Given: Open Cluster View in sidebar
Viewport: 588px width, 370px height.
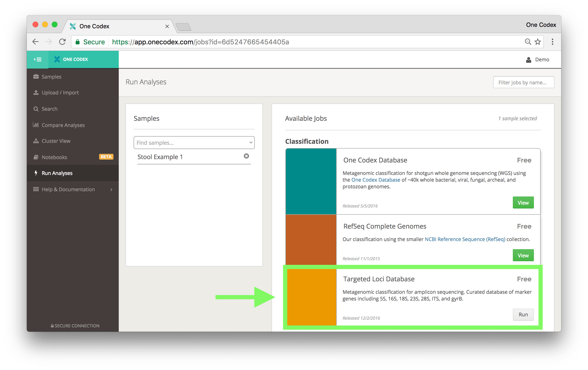Looking at the screenshot, I should (x=73, y=141).
